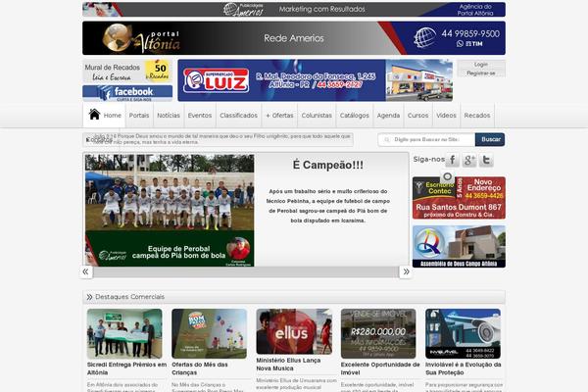
Task: Go to next slide arrow
Action: (406, 271)
